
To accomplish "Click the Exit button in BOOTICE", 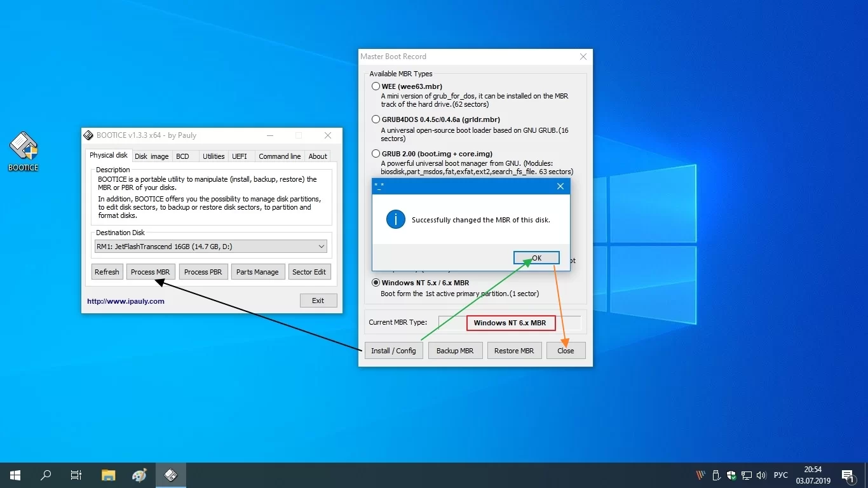I will 318,301.
